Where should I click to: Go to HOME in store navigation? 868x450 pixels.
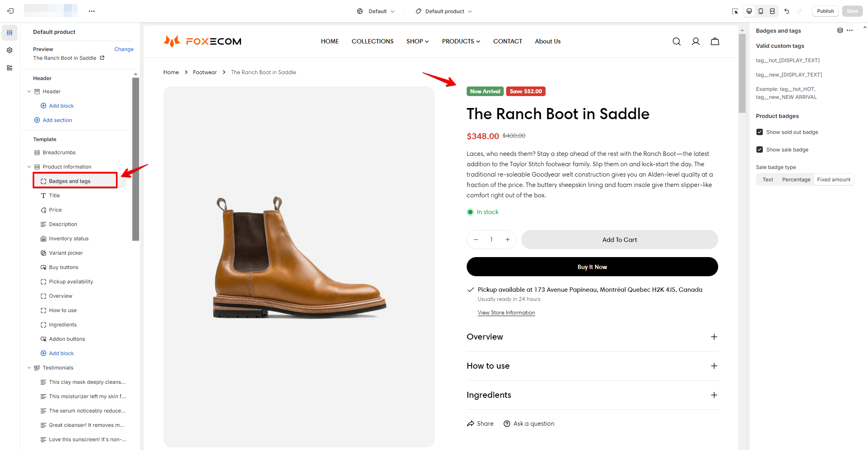pyautogui.click(x=330, y=41)
